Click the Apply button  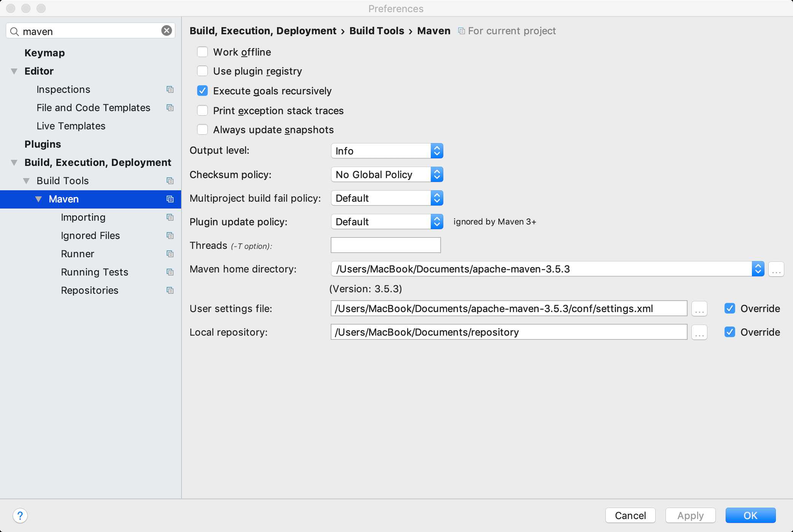691,516
